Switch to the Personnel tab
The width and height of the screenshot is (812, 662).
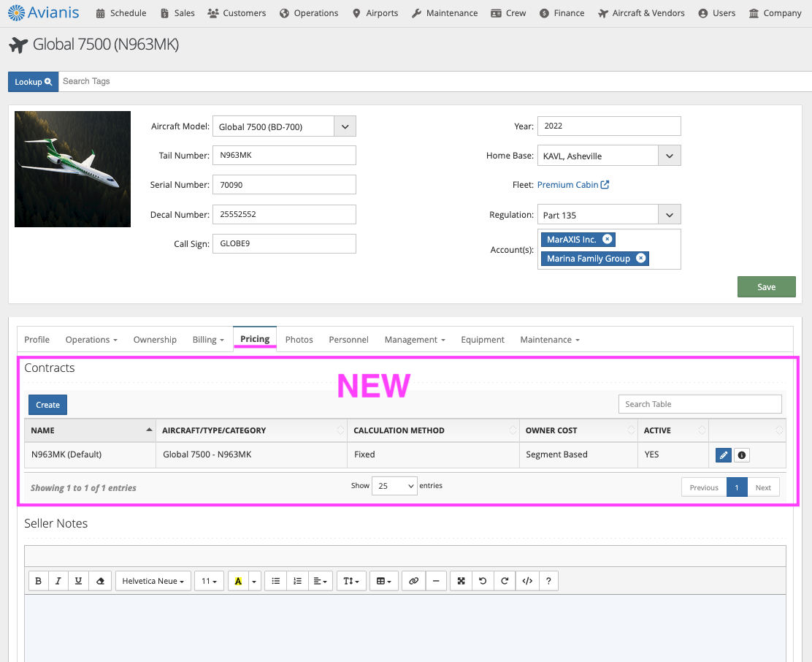[x=348, y=340]
